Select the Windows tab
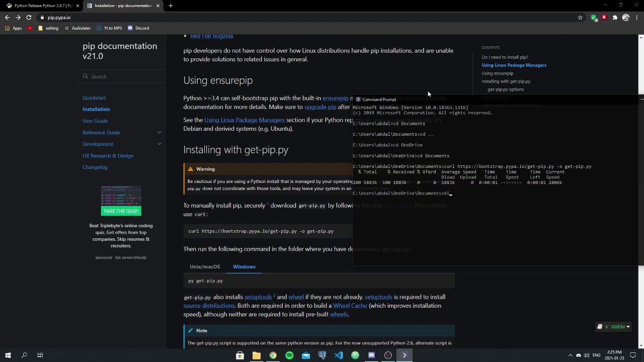The width and height of the screenshot is (644, 362). click(244, 267)
